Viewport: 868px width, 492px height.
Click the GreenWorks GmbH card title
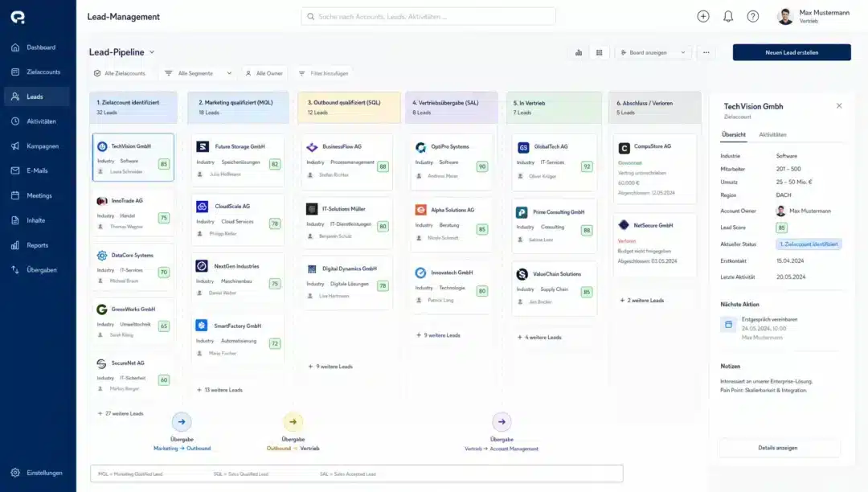(x=133, y=310)
